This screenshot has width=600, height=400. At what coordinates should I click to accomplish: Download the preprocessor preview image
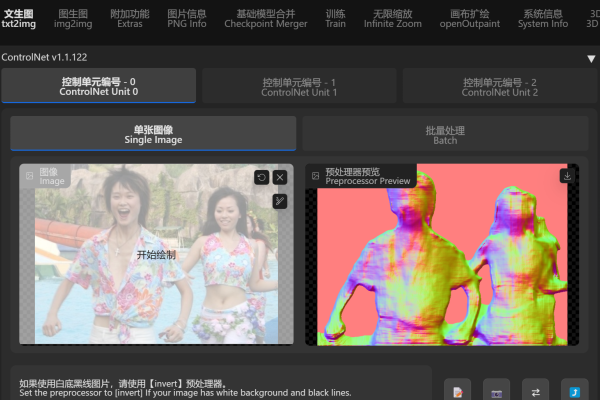click(x=567, y=176)
